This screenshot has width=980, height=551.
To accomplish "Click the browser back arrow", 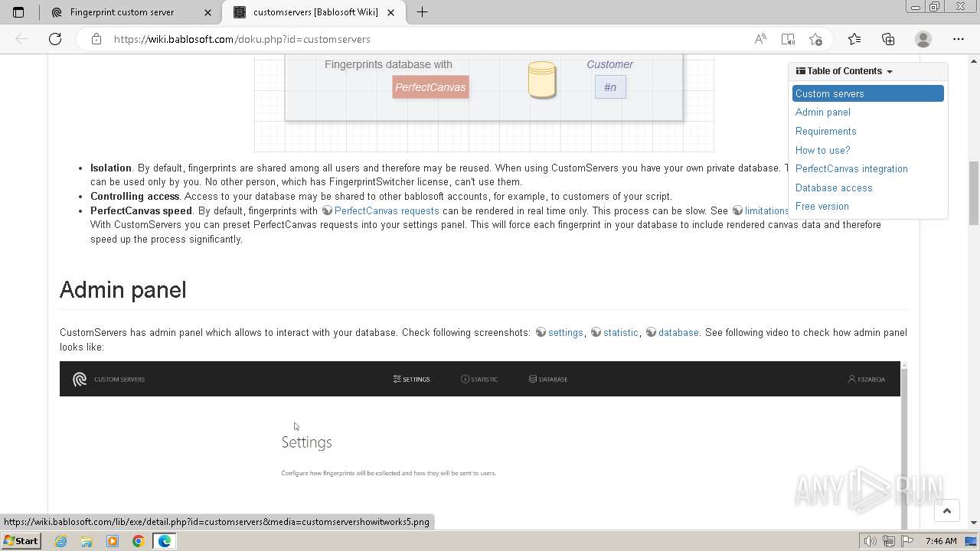I will [x=21, y=39].
